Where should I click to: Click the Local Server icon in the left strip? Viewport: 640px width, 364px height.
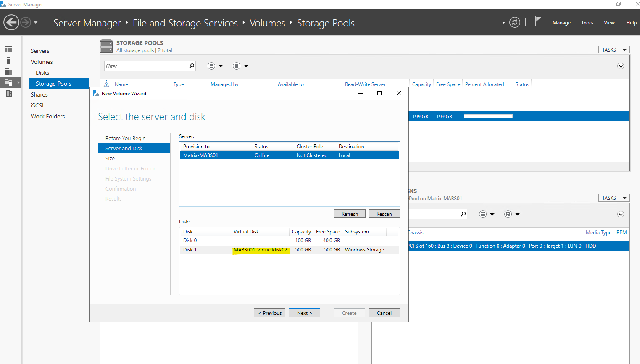coord(8,60)
